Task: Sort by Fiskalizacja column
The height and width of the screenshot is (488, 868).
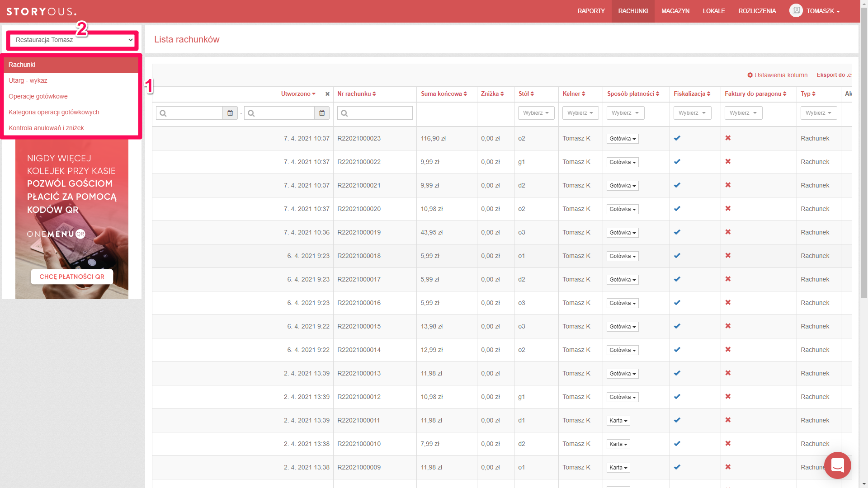Action: pos(692,94)
